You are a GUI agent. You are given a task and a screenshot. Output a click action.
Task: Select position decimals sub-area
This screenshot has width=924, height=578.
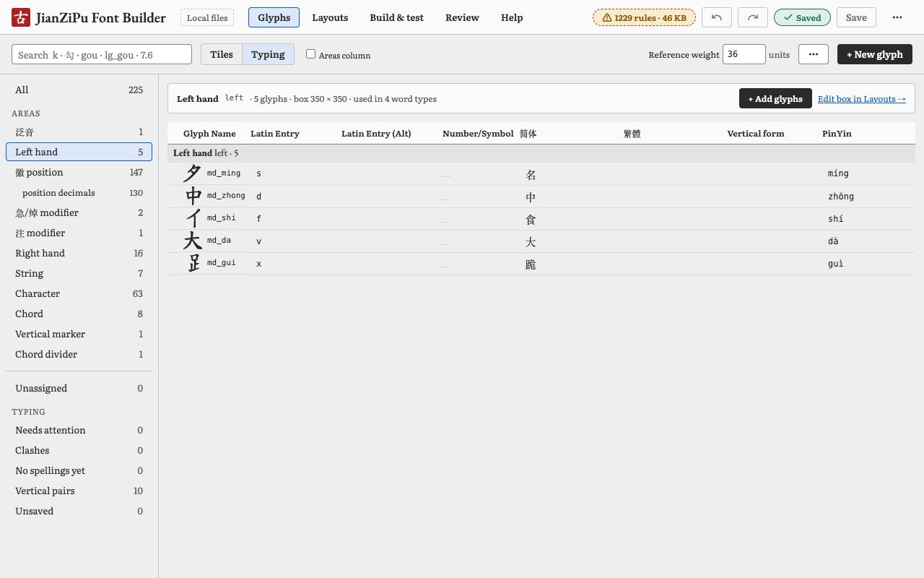79,192
